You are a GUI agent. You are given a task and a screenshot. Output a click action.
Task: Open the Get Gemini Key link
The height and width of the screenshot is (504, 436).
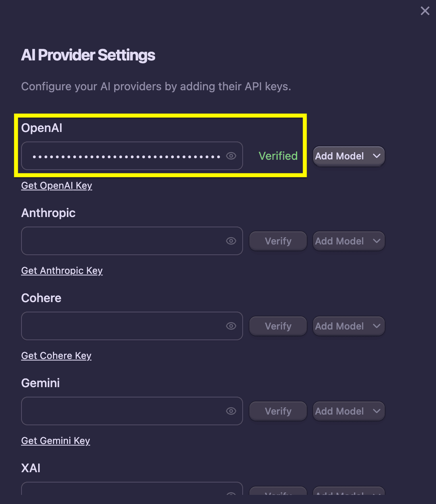[55, 441]
